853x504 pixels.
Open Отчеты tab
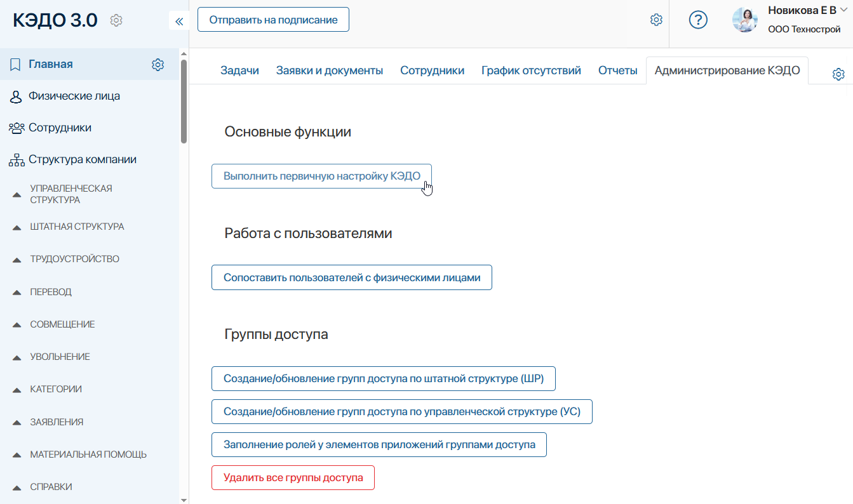click(x=617, y=70)
